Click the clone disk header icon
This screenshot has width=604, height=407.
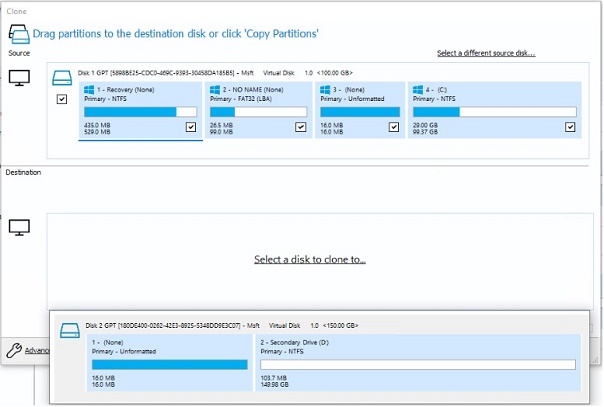(x=18, y=35)
